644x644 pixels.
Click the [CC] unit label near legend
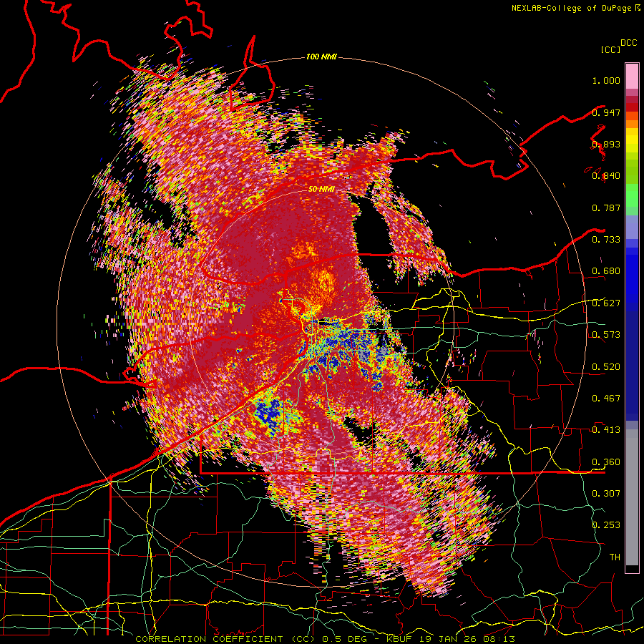tap(611, 49)
